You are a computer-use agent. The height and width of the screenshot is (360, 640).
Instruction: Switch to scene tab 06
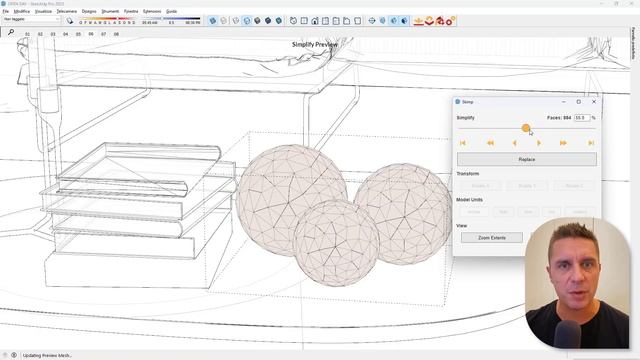point(91,34)
